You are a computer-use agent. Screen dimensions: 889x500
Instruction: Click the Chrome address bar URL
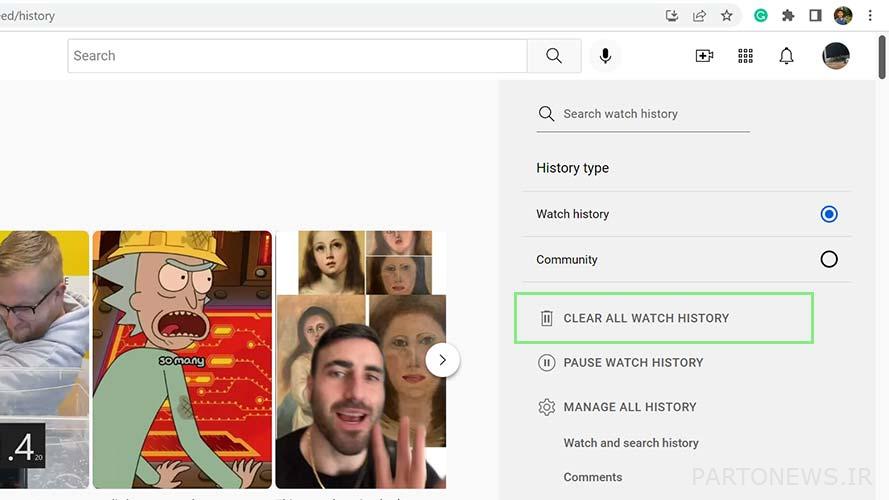pos(27,16)
